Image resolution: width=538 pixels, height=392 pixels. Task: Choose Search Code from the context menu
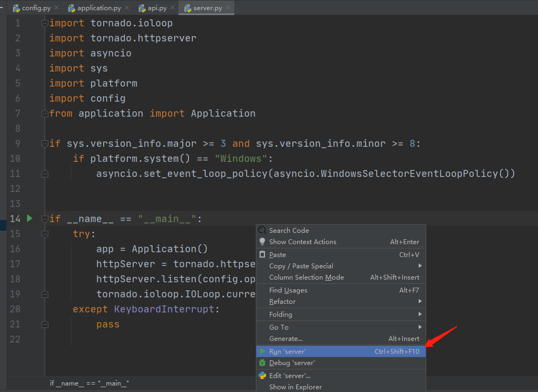341,230
